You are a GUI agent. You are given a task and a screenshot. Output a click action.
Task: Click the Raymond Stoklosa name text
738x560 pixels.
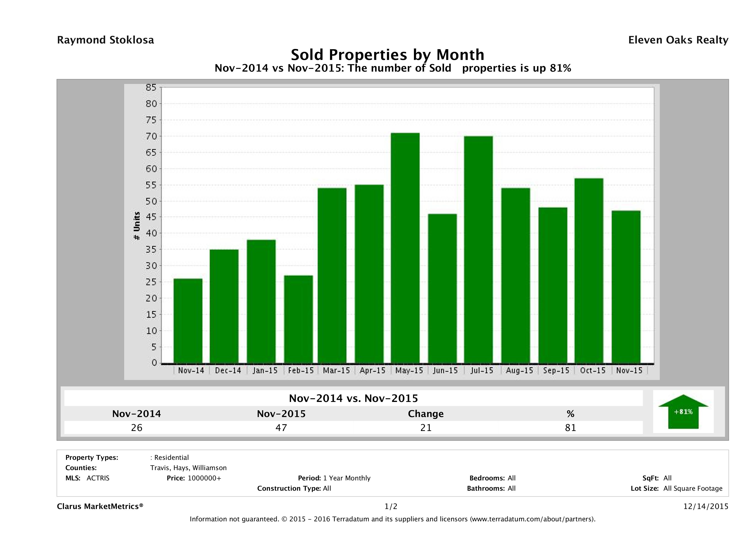tap(105, 40)
